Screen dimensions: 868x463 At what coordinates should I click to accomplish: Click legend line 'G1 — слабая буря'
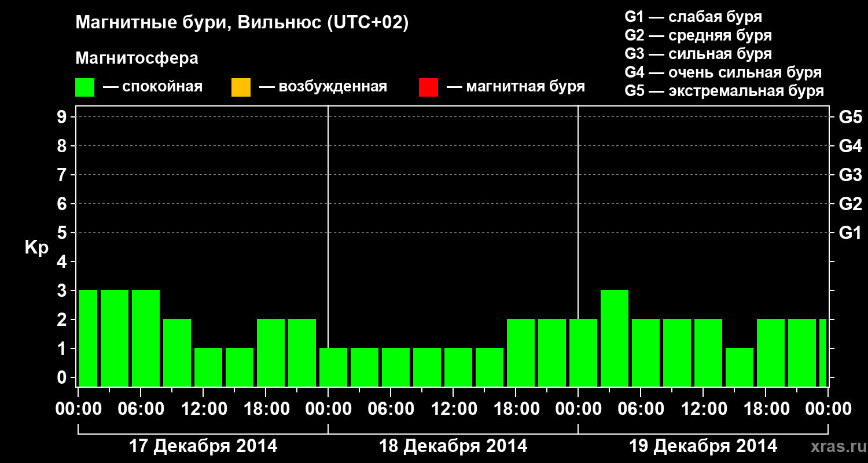pos(693,16)
